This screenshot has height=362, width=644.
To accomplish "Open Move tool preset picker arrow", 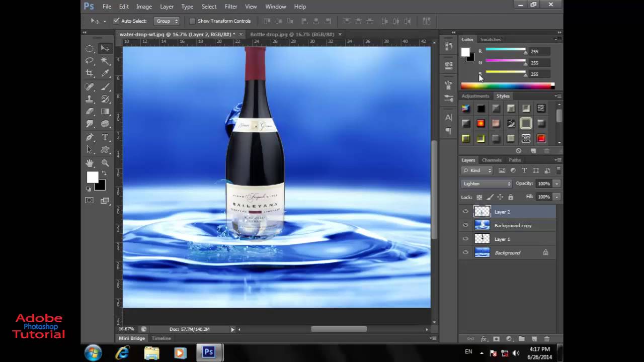I will click(104, 21).
